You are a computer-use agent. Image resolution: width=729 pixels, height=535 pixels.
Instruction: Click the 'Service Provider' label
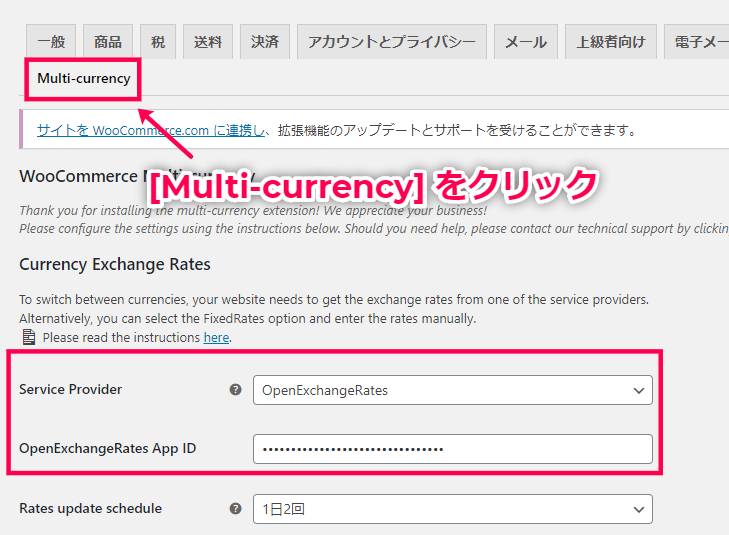[x=71, y=390]
